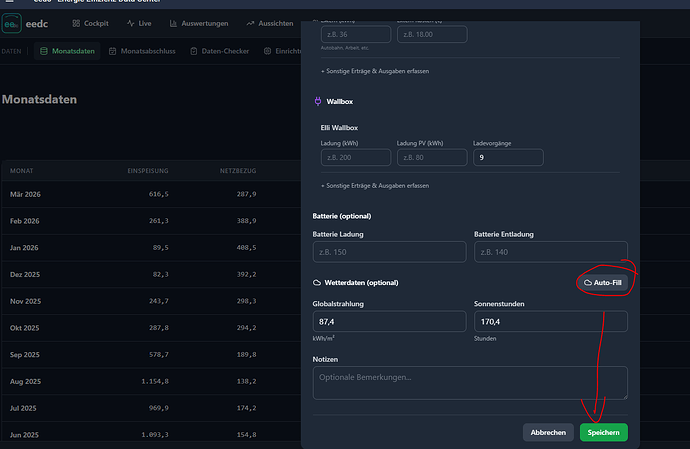The image size is (690, 449).
Task: Click Abbrechen to cancel the dialog
Action: tap(548, 432)
